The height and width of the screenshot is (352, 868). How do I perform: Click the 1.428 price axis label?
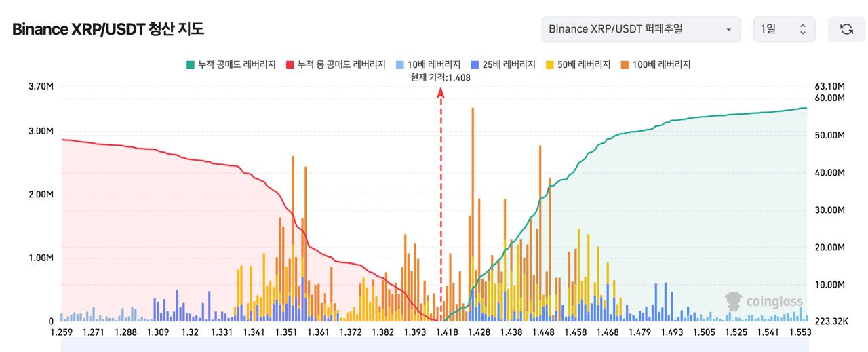(x=479, y=332)
